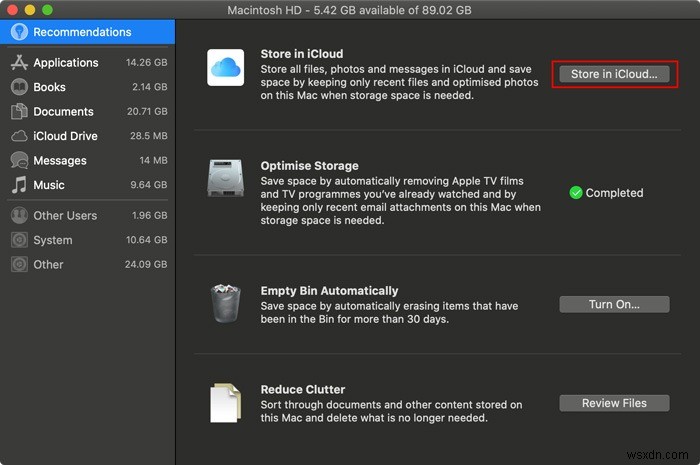This screenshot has height=465, width=700.
Task: Open the Recommendations section
Action: tap(88, 32)
